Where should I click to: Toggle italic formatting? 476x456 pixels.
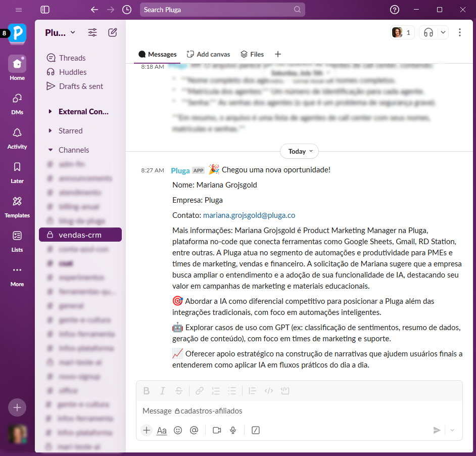tap(163, 391)
